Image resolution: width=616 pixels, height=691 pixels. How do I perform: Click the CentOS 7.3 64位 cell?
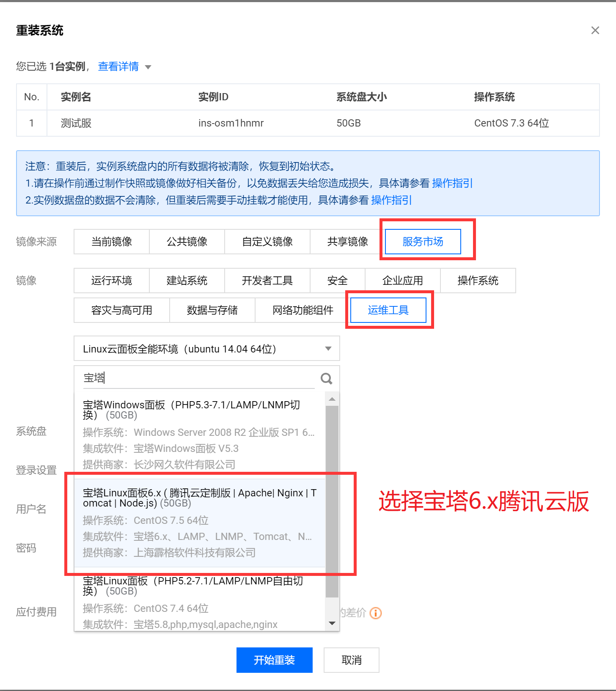(x=511, y=123)
